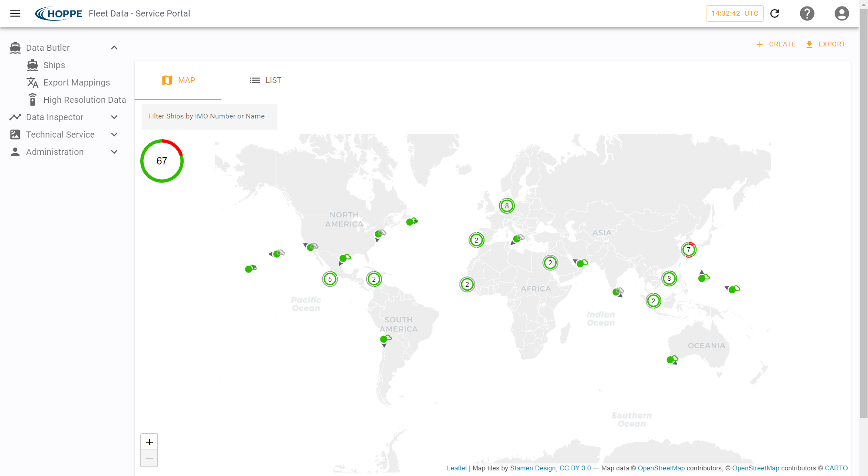
Task: Click the EXPORT button
Action: 825,44
